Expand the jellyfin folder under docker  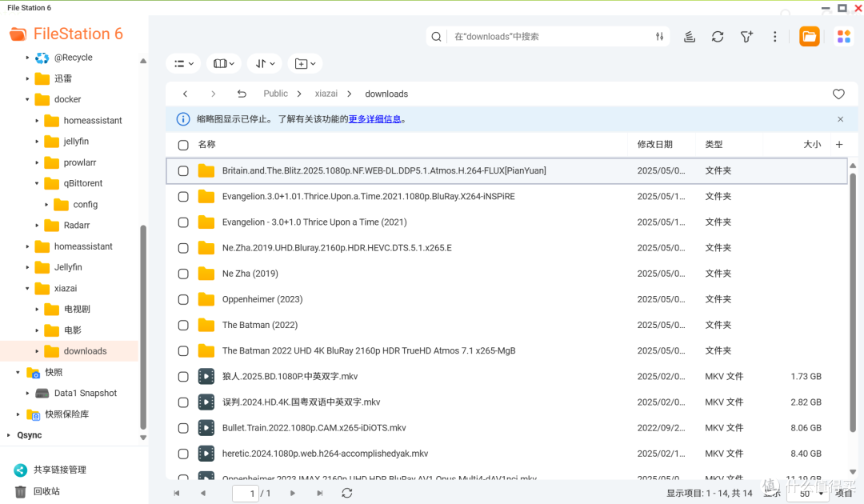coord(37,142)
